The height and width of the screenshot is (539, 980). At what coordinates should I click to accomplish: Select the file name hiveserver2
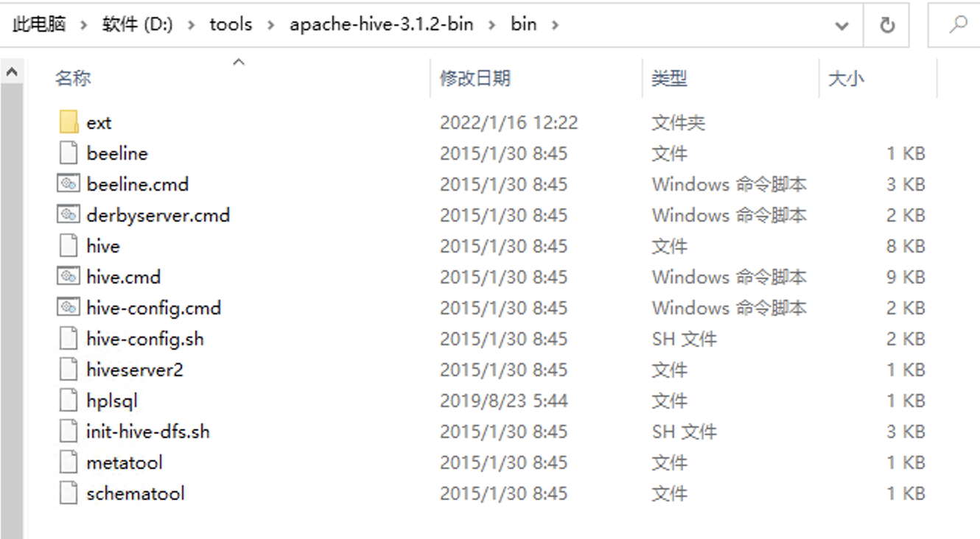coord(134,370)
